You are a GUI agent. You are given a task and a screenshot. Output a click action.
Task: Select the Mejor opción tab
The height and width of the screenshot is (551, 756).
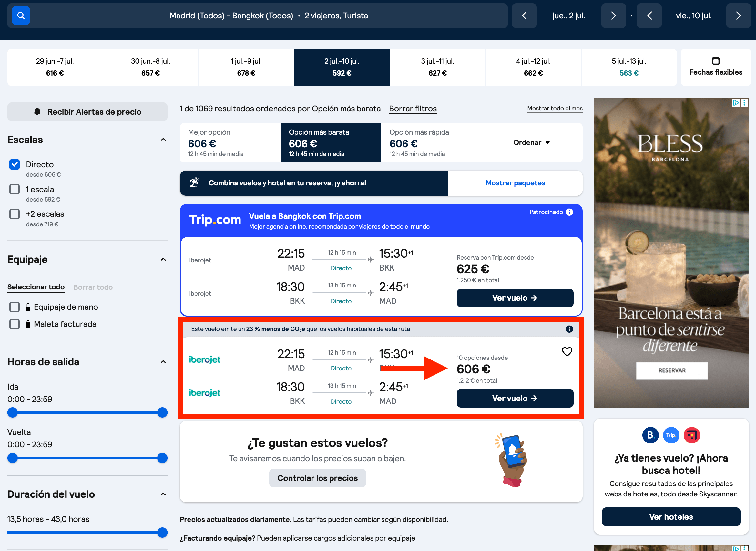(230, 143)
